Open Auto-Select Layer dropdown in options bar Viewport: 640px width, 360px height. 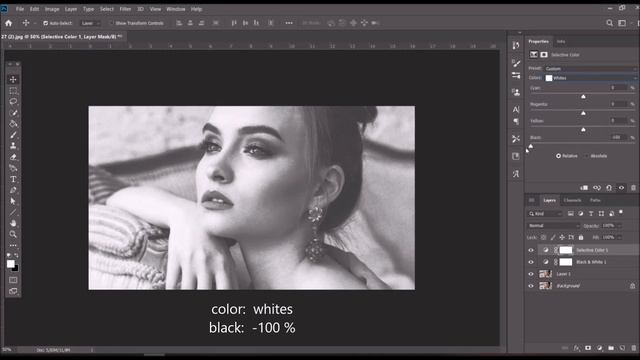click(x=90, y=23)
